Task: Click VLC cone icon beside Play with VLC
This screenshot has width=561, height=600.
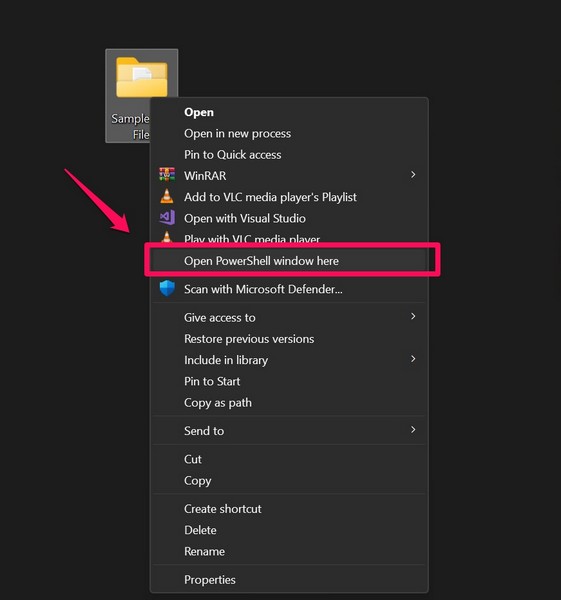Action: 167,237
